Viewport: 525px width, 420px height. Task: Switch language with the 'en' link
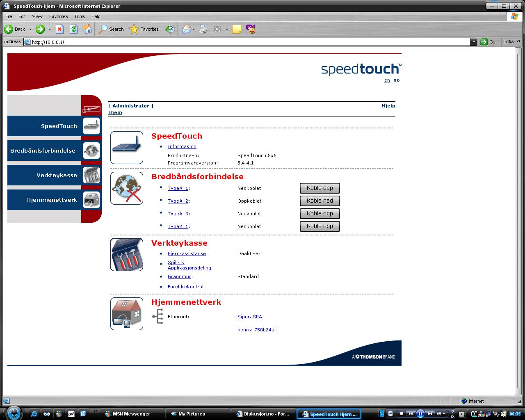[x=387, y=80]
